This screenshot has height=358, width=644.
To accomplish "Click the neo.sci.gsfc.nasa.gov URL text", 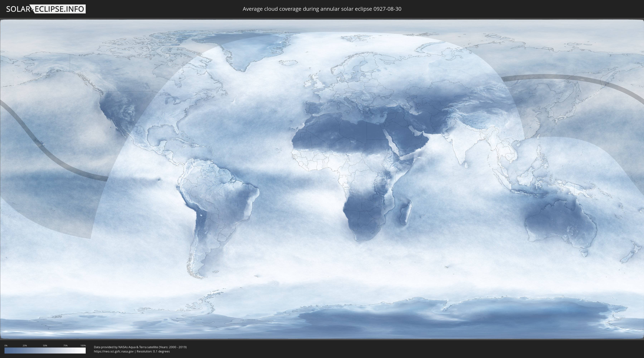I will click(114, 352).
